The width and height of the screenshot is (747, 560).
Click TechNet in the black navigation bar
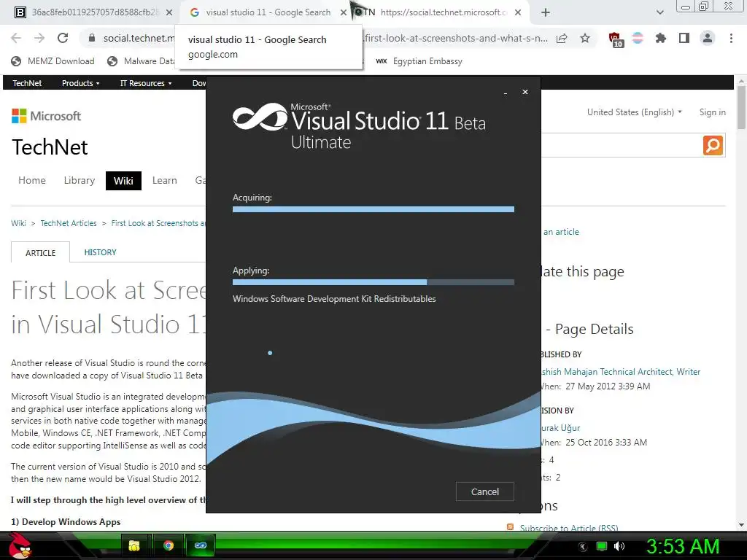pos(27,83)
